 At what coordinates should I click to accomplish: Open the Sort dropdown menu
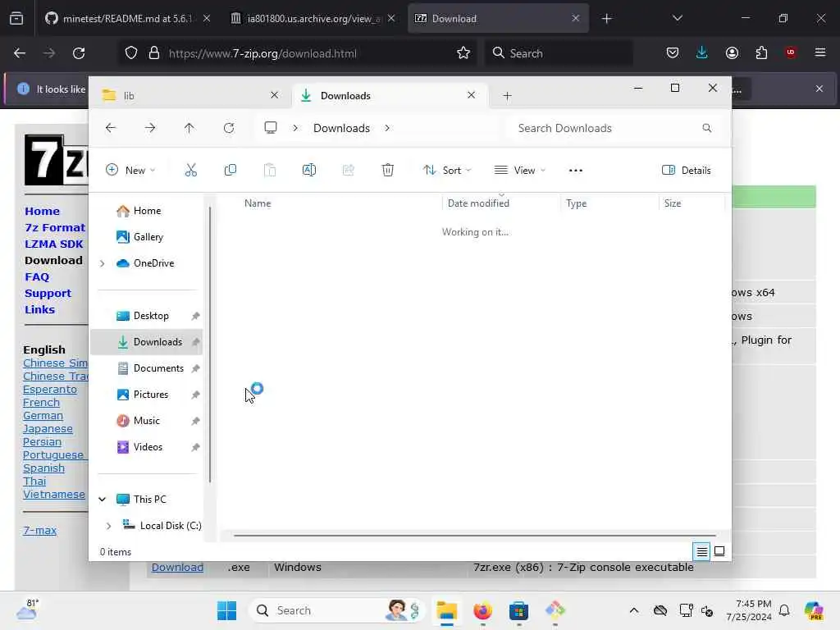tap(447, 171)
